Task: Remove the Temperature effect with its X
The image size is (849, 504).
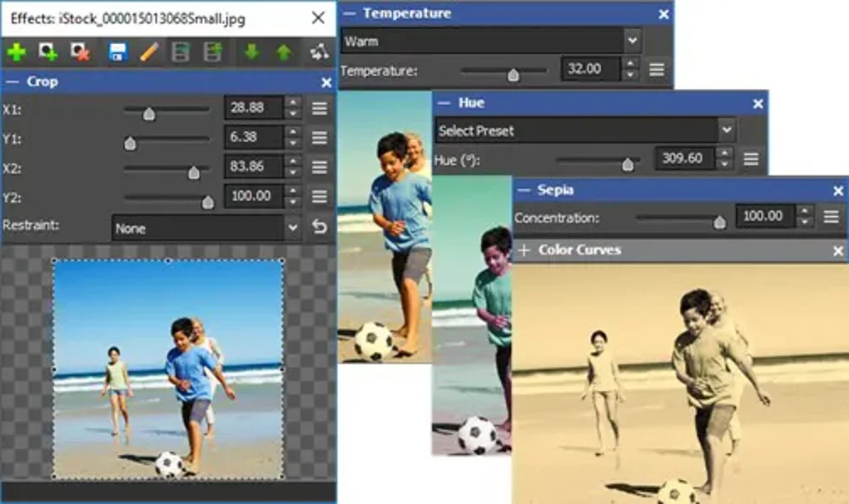Action: [x=664, y=15]
